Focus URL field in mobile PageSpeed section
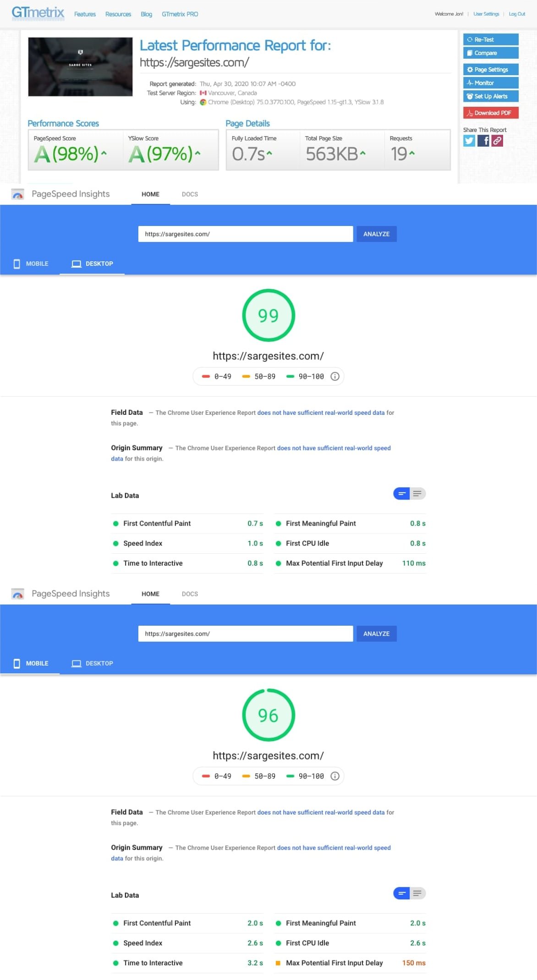 click(246, 633)
